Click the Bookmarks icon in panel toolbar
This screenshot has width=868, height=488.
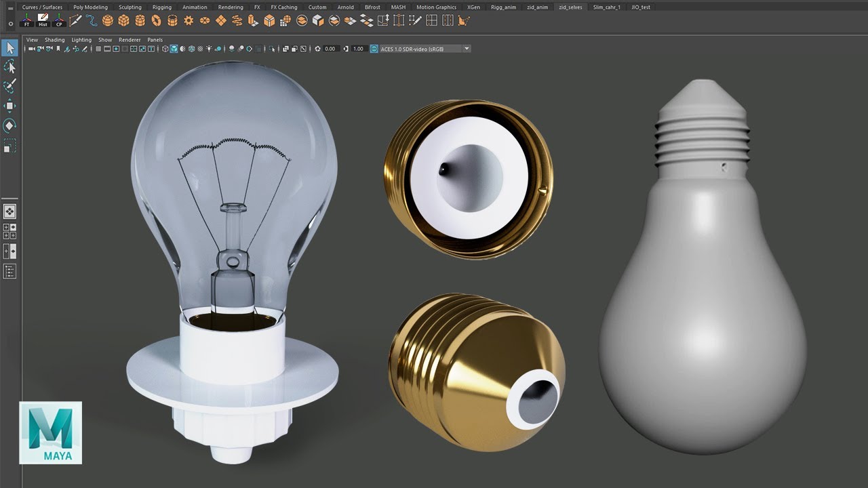(x=58, y=49)
